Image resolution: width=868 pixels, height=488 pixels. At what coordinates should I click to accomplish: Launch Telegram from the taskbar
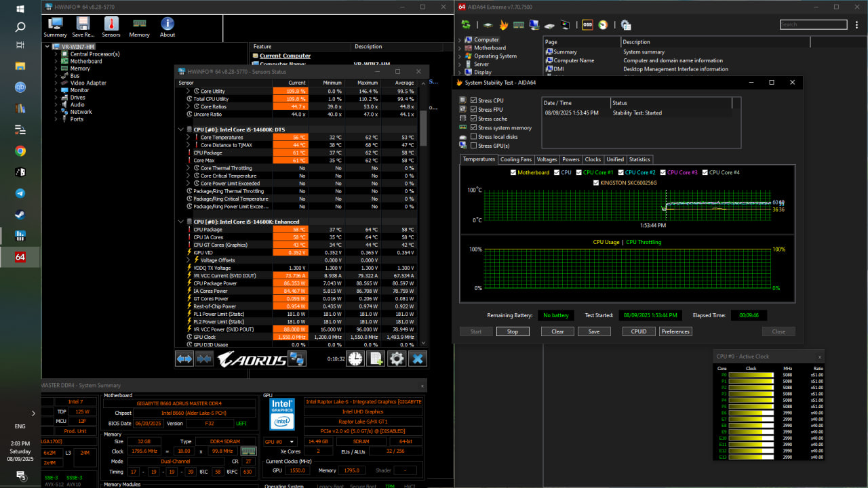tap(20, 193)
